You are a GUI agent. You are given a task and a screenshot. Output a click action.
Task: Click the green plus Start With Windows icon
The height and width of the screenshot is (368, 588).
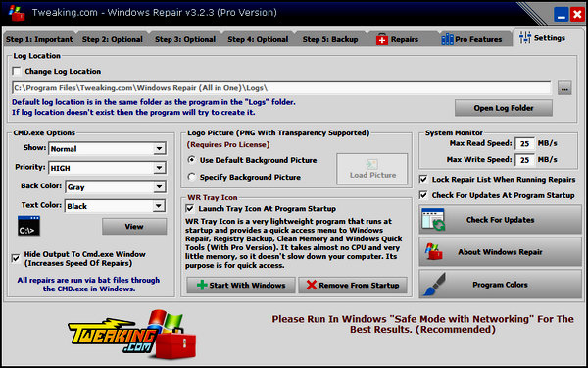click(202, 285)
